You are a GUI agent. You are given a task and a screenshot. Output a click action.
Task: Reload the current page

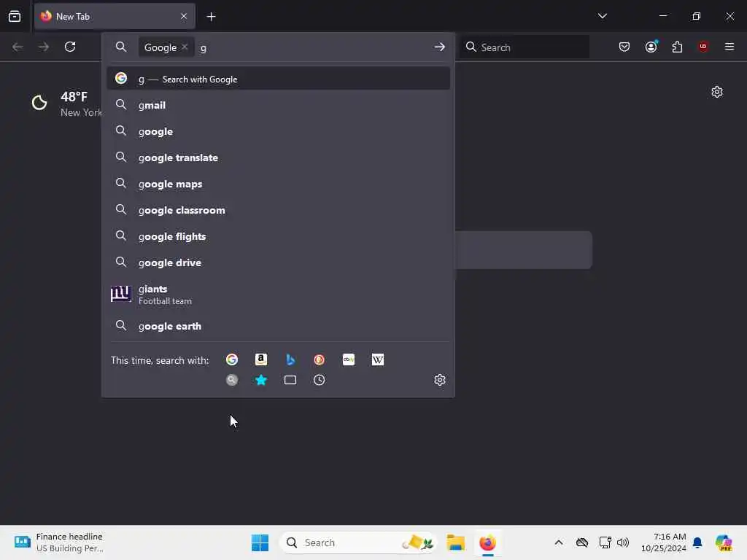(70, 47)
